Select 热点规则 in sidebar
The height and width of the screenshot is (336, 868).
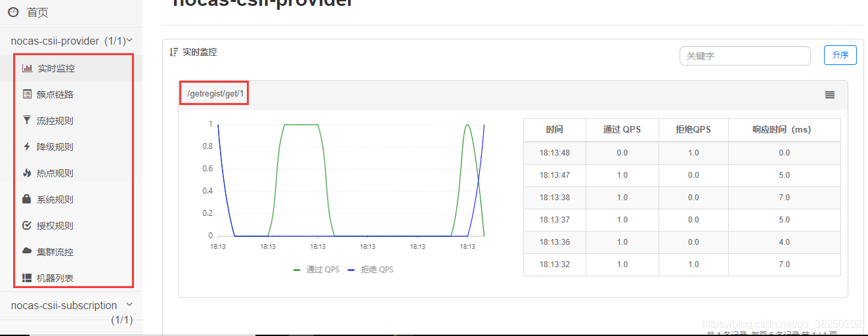click(55, 173)
